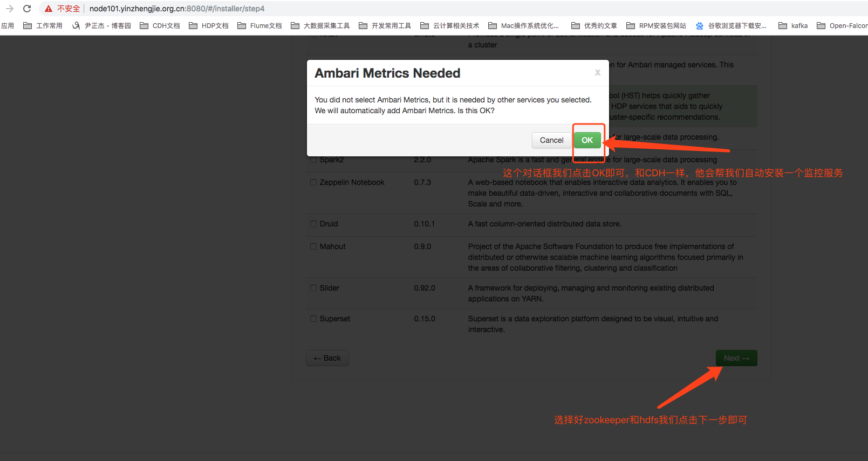
Task: Open the kafka bookmark folder
Action: point(793,25)
